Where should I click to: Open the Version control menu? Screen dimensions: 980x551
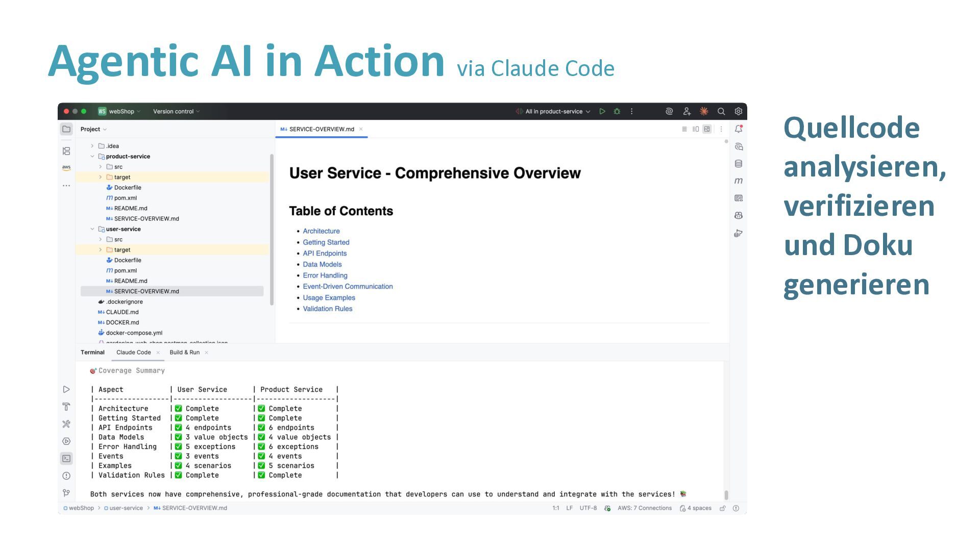(176, 111)
